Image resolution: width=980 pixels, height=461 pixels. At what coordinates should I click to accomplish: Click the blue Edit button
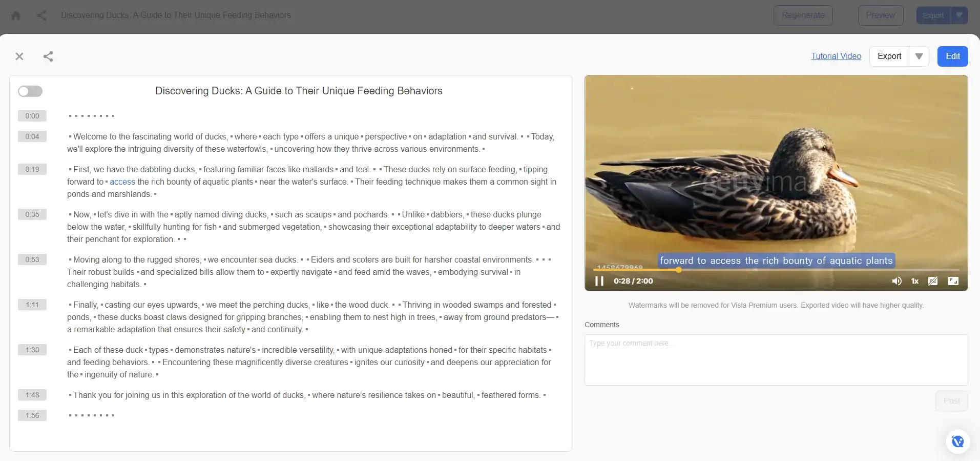coord(953,56)
